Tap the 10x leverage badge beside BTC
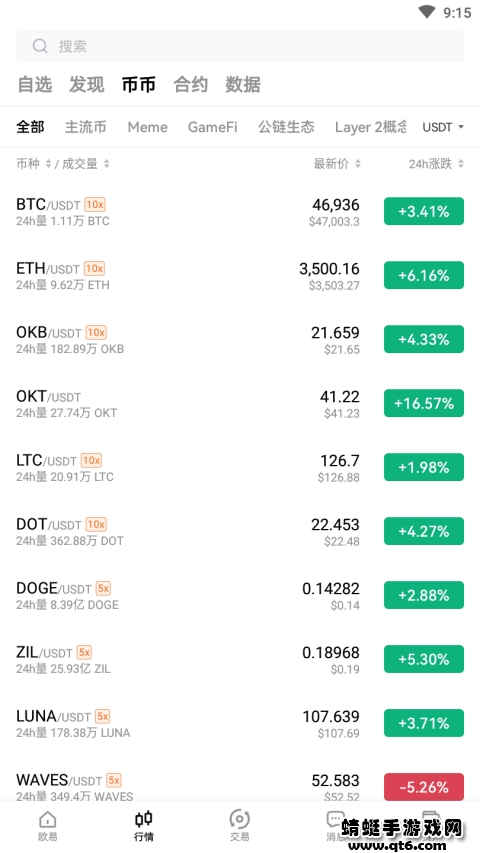Screen dimensions: 480x853 95,205
